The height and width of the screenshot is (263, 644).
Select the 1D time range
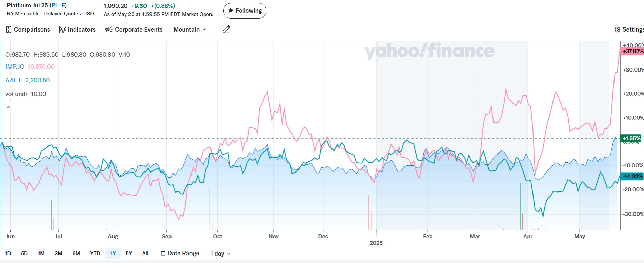[8, 253]
